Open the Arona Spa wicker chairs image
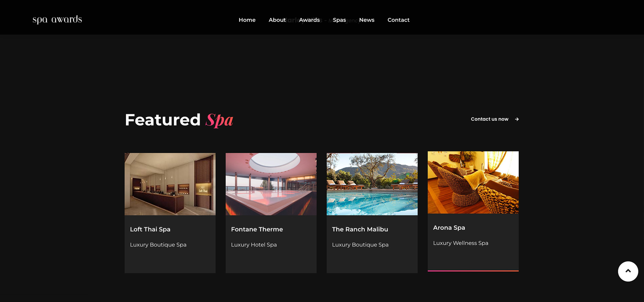 pos(473,182)
